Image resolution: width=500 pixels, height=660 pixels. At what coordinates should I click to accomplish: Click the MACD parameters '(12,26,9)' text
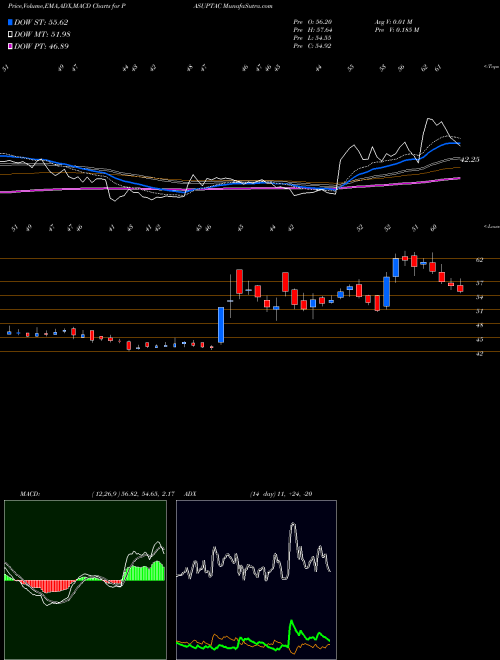pyautogui.click(x=104, y=494)
